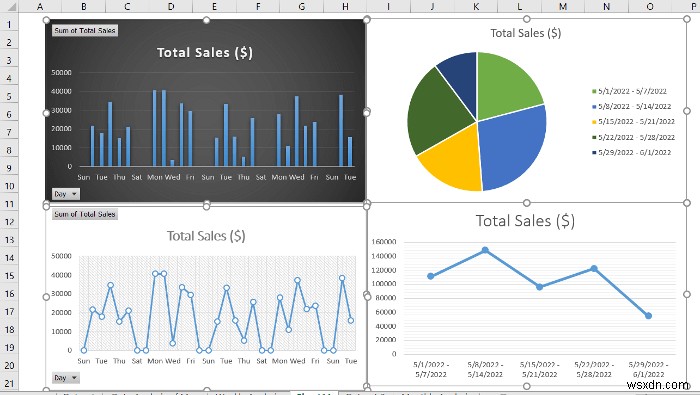Select the dark green pie slice

pos(434,114)
